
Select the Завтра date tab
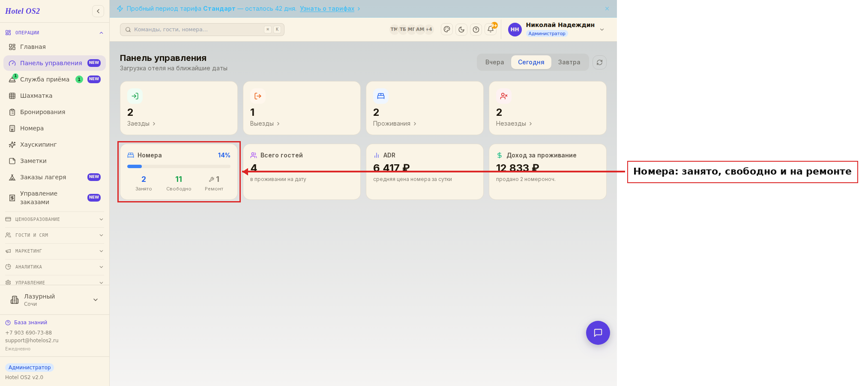569,62
